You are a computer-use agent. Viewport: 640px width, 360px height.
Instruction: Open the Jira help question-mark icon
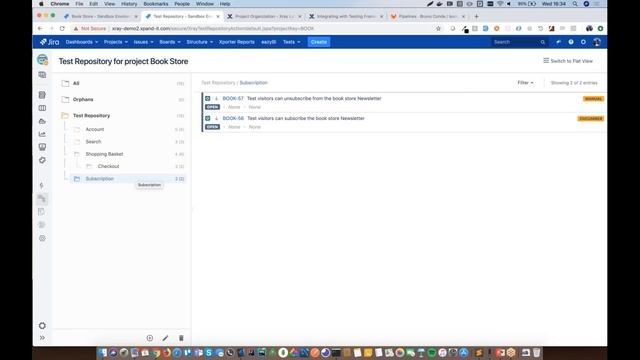(571, 42)
